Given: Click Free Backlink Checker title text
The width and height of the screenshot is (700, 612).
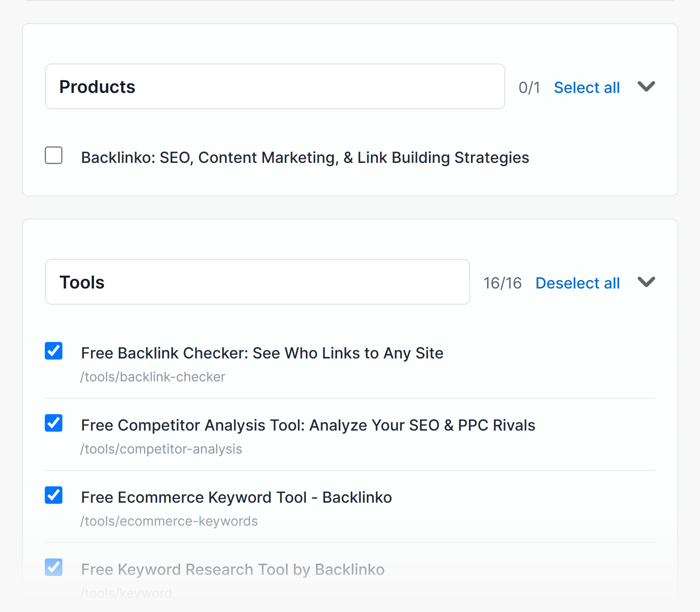Looking at the screenshot, I should 262,353.
